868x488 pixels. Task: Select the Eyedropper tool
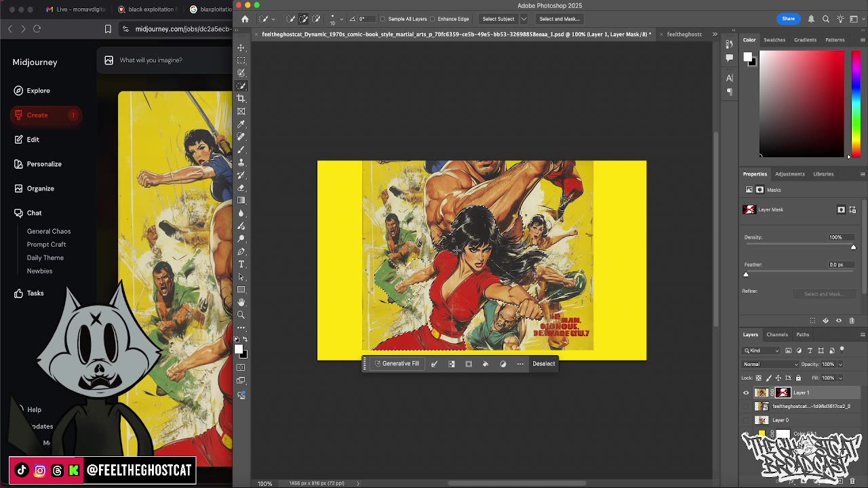[241, 124]
